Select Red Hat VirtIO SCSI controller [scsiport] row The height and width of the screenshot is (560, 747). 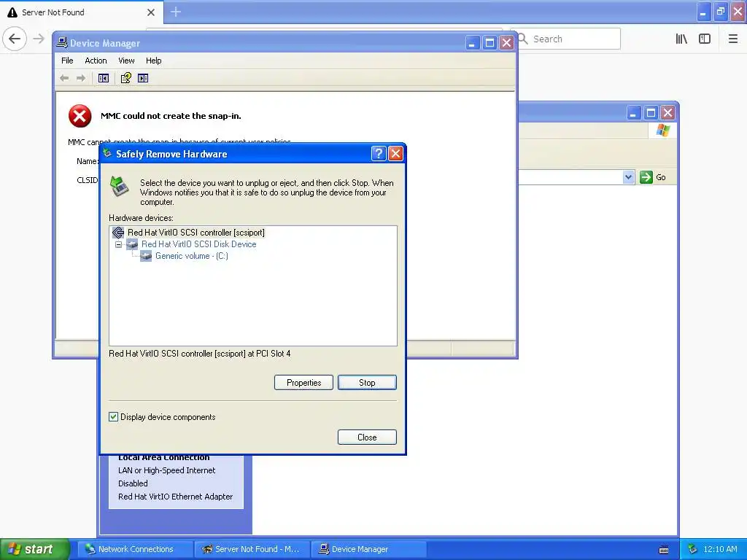coord(196,233)
